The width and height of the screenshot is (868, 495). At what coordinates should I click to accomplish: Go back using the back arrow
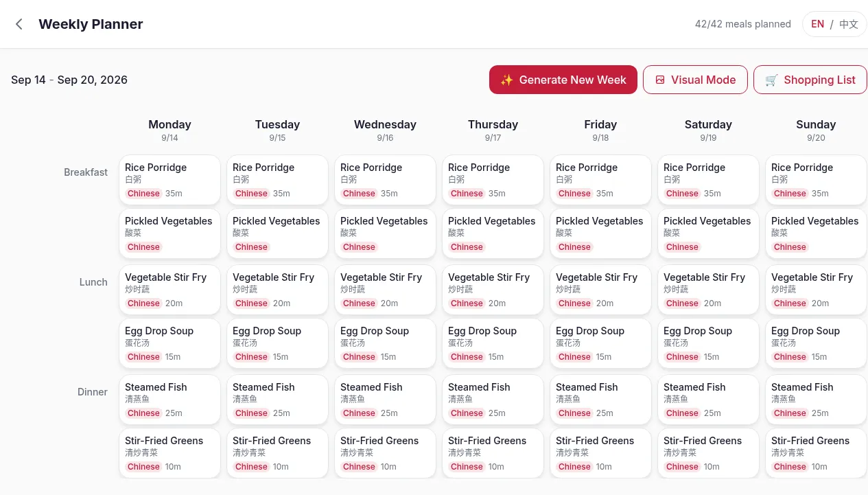coord(19,24)
